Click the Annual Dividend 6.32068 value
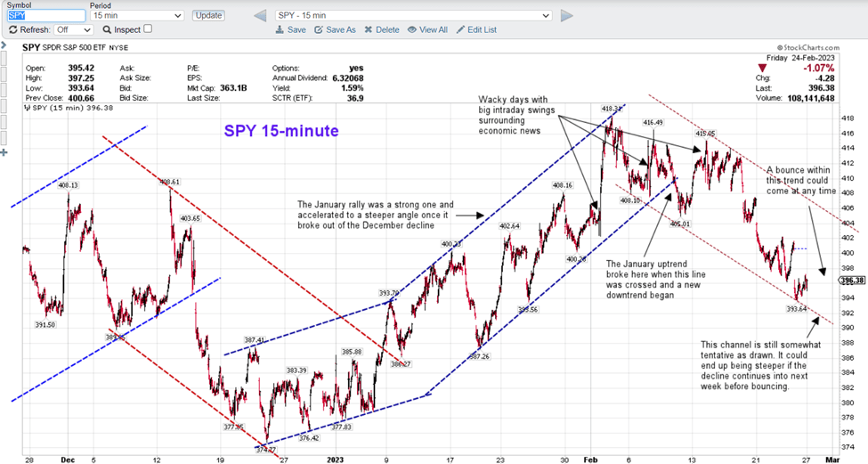The height and width of the screenshot is (464, 868). coord(347,78)
